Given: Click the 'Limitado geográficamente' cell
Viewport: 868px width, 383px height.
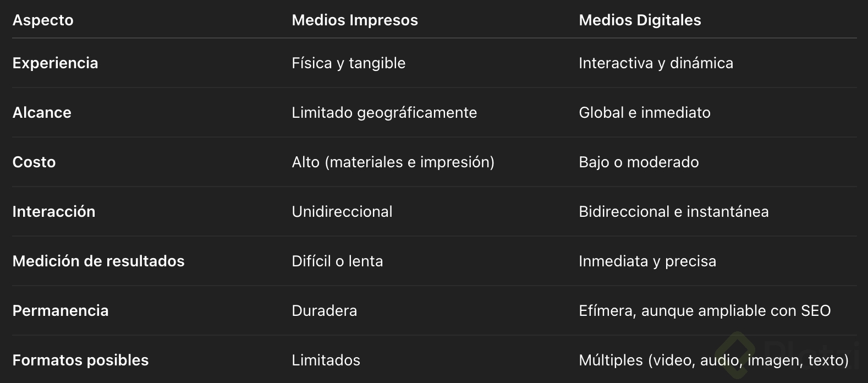Looking at the screenshot, I should tap(384, 113).
